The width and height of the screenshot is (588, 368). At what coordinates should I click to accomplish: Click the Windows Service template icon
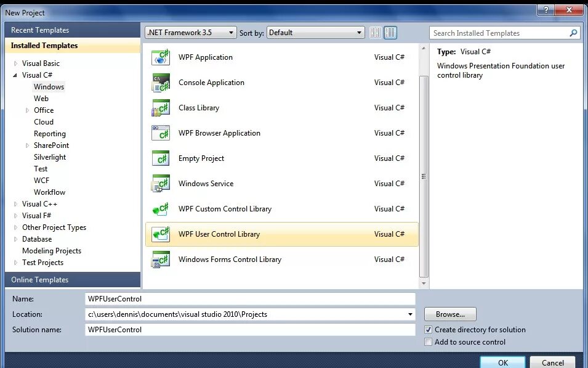(161, 183)
